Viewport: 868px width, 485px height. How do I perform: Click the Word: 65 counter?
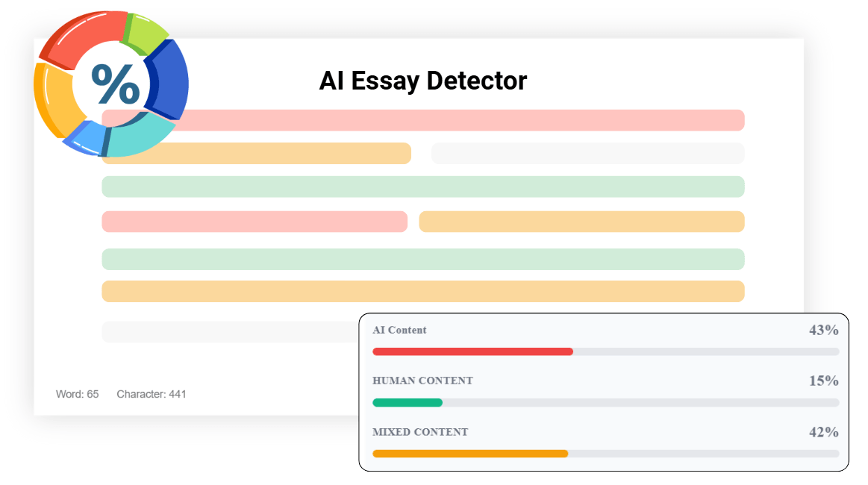[x=77, y=394]
